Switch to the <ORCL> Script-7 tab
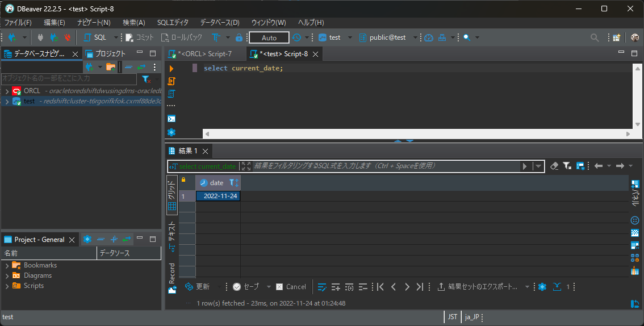This screenshot has width=644, height=326. tap(200, 54)
